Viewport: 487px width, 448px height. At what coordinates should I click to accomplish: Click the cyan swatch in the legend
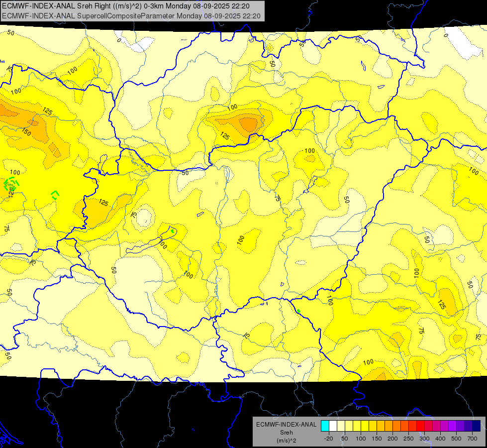click(x=325, y=426)
